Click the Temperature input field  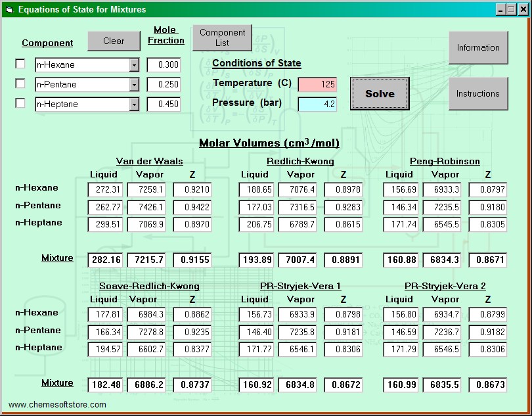[x=317, y=84]
